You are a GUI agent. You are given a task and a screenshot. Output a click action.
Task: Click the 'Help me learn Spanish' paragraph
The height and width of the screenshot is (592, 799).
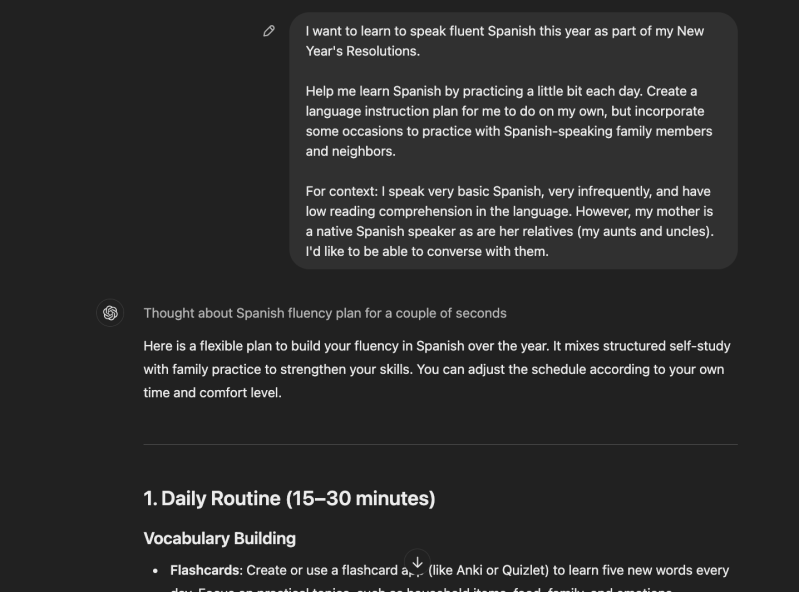pyautogui.click(x=509, y=121)
